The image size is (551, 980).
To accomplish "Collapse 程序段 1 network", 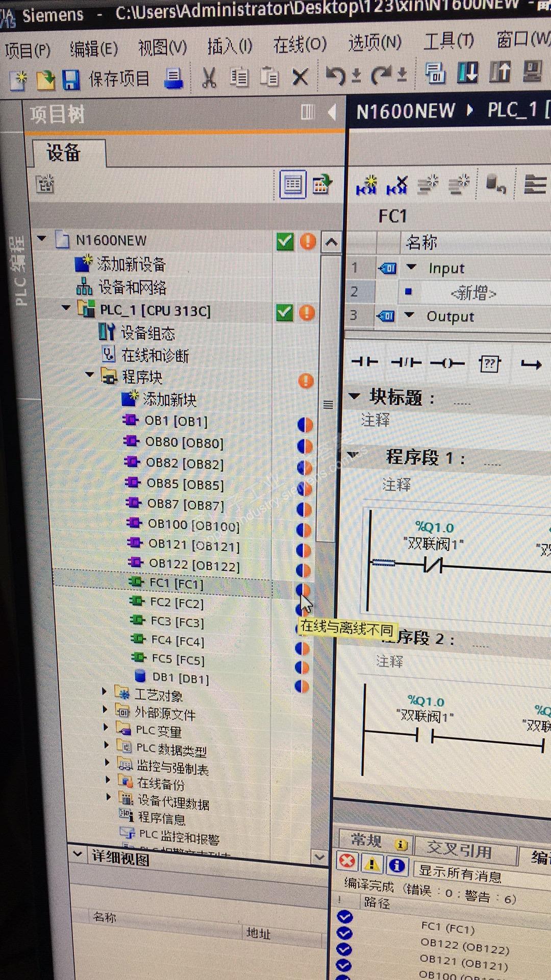I will pyautogui.click(x=352, y=454).
